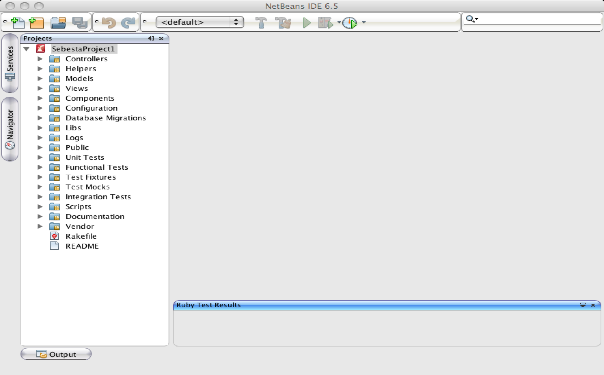Click the README file icon
The width and height of the screenshot is (604, 375).
click(x=55, y=246)
